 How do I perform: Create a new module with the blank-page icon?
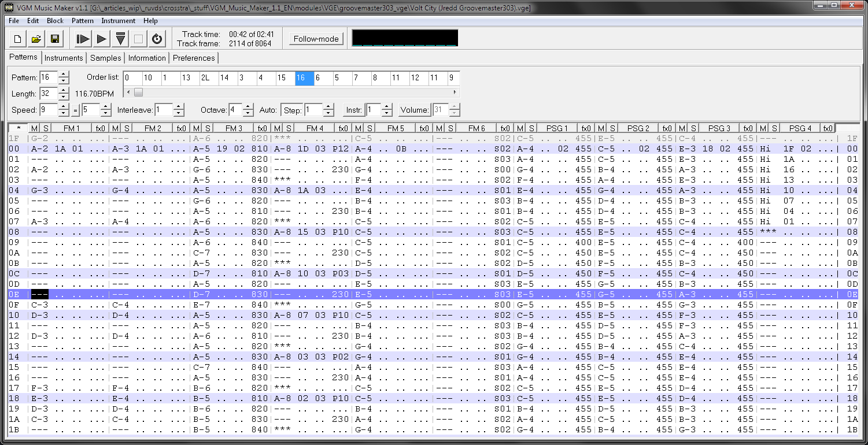pyautogui.click(x=17, y=39)
